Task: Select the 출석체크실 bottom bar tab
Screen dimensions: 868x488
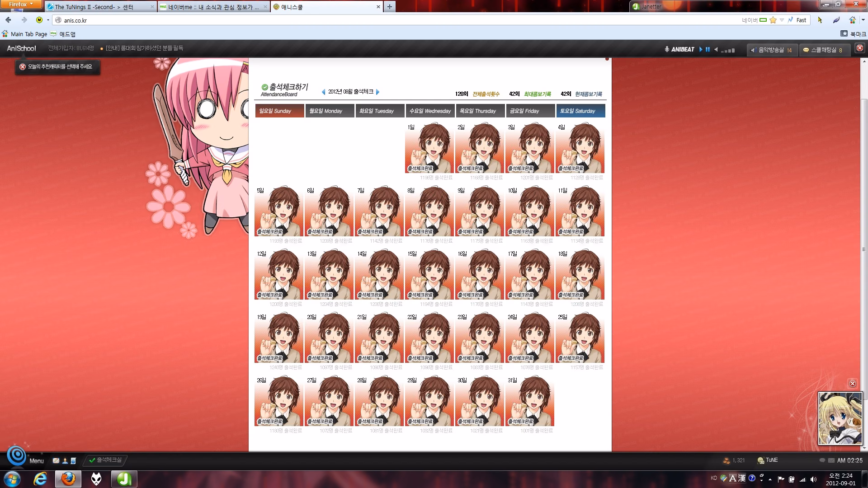Action: pyautogui.click(x=105, y=460)
